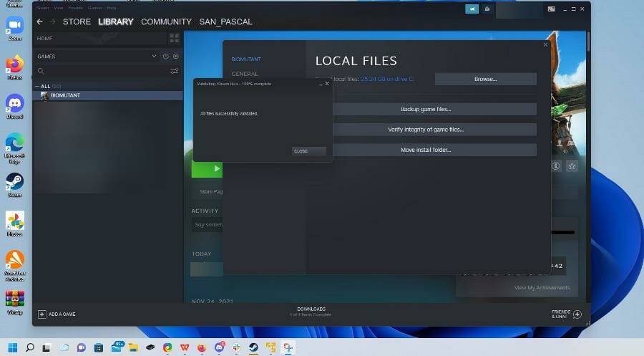Open the game info icon
Image resolution: width=644 pixels, height=356 pixels.
(556, 166)
